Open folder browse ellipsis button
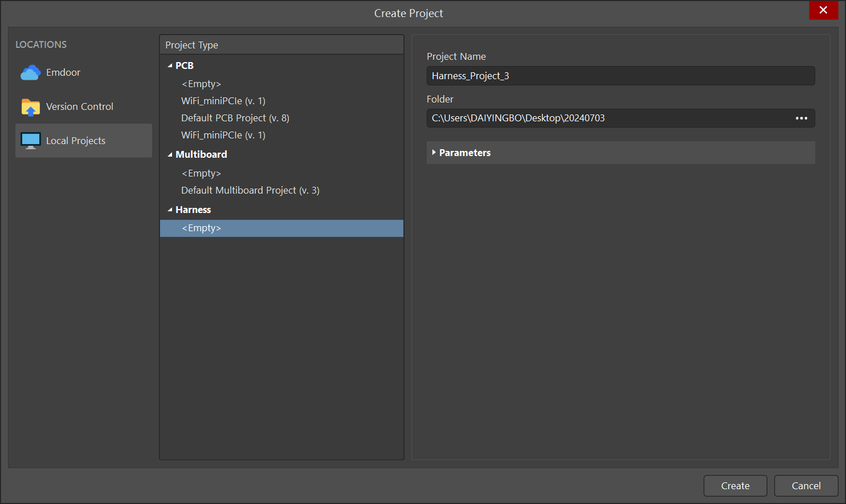846x504 pixels. point(801,118)
